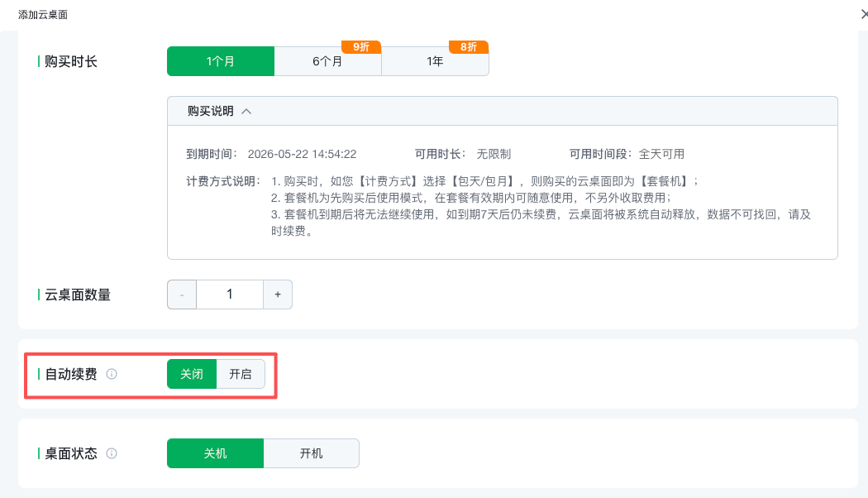The width and height of the screenshot is (868, 498).
Task: Set desktop status to 关机
Action: pyautogui.click(x=215, y=453)
